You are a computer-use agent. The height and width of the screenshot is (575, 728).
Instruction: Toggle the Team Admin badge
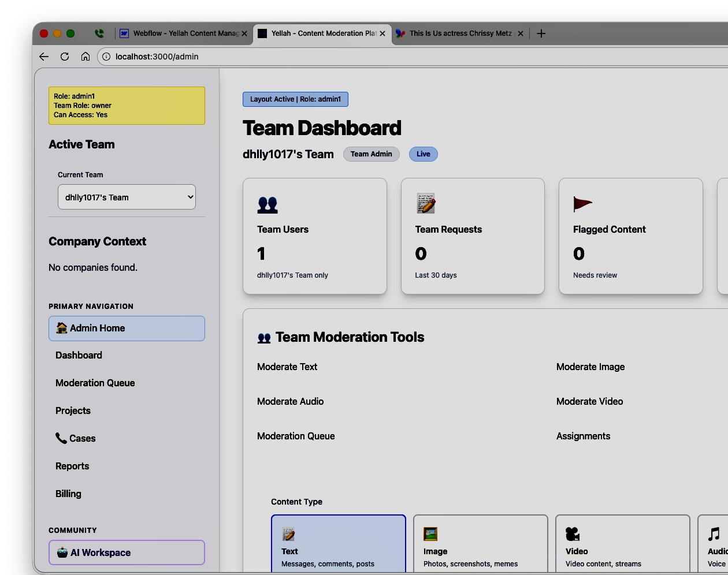click(372, 154)
